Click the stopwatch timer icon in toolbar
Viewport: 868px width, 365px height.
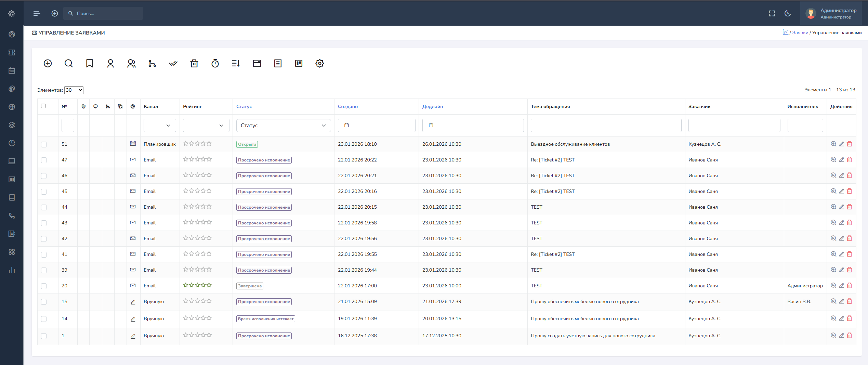point(215,63)
